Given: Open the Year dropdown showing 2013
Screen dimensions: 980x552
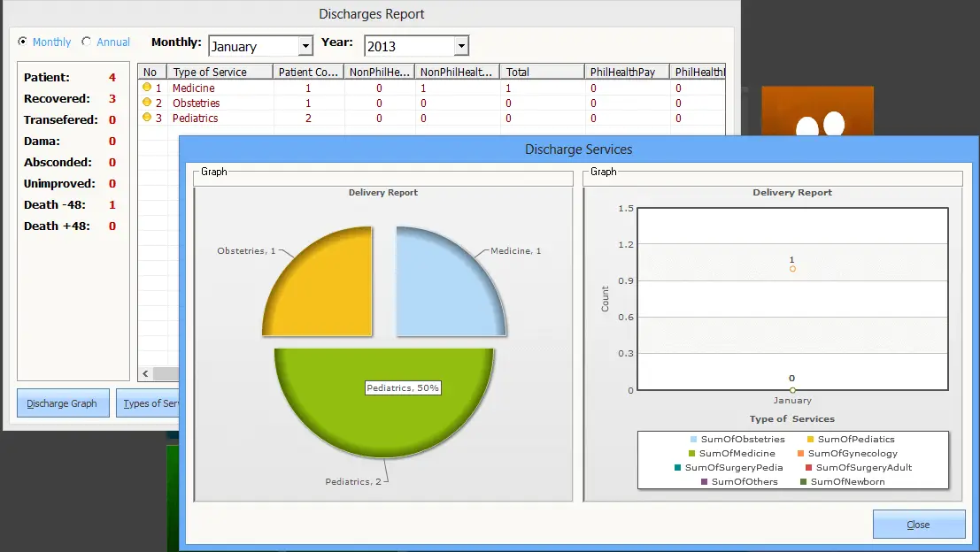Looking at the screenshot, I should tap(460, 46).
